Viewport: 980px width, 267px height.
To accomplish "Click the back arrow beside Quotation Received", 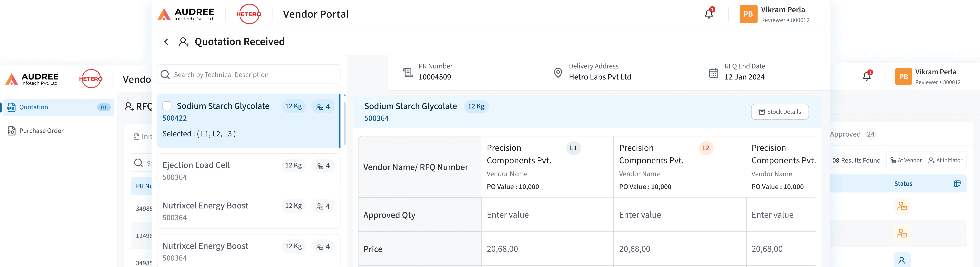I will [x=166, y=42].
